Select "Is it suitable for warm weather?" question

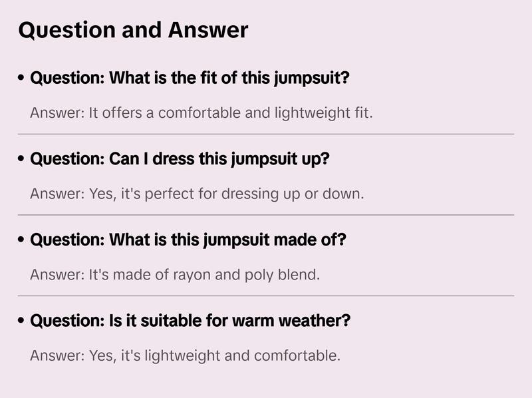click(191, 321)
